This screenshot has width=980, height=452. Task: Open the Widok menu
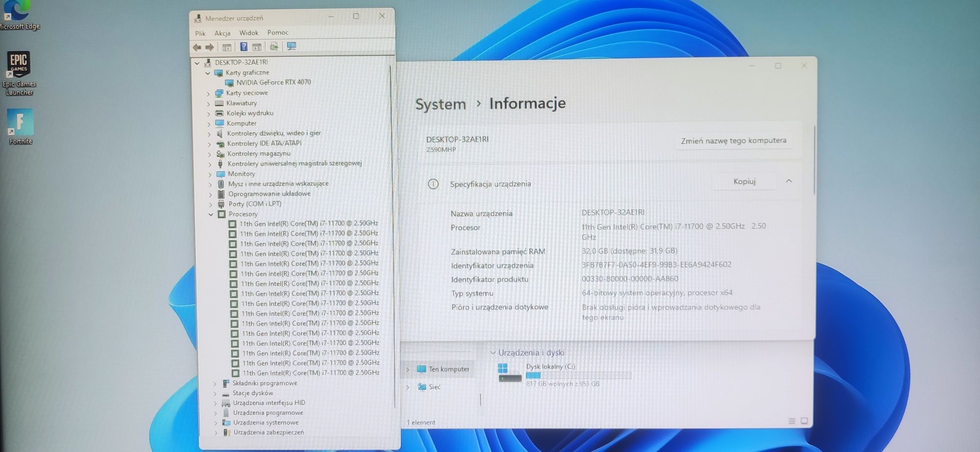[249, 33]
